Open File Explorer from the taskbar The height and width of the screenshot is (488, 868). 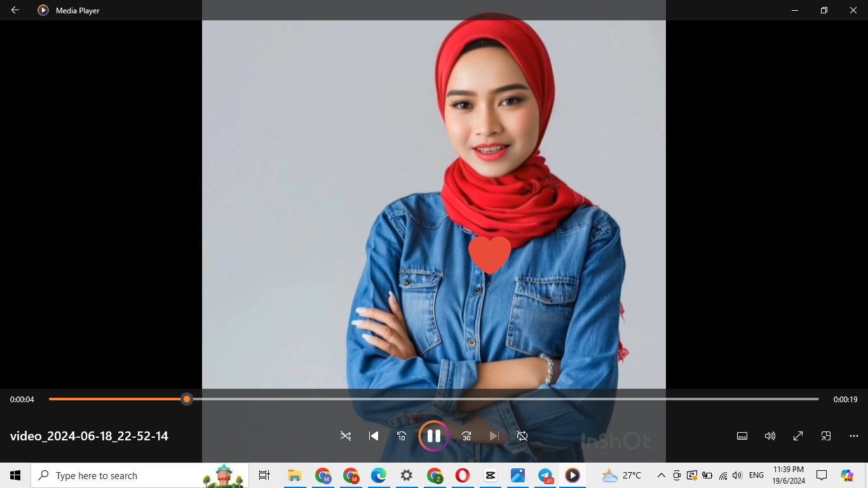294,475
